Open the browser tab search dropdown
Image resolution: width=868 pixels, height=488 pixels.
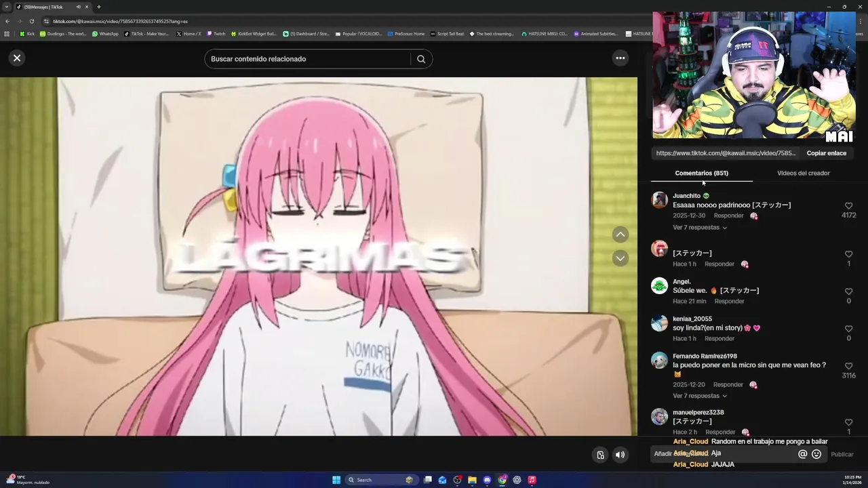tap(7, 7)
